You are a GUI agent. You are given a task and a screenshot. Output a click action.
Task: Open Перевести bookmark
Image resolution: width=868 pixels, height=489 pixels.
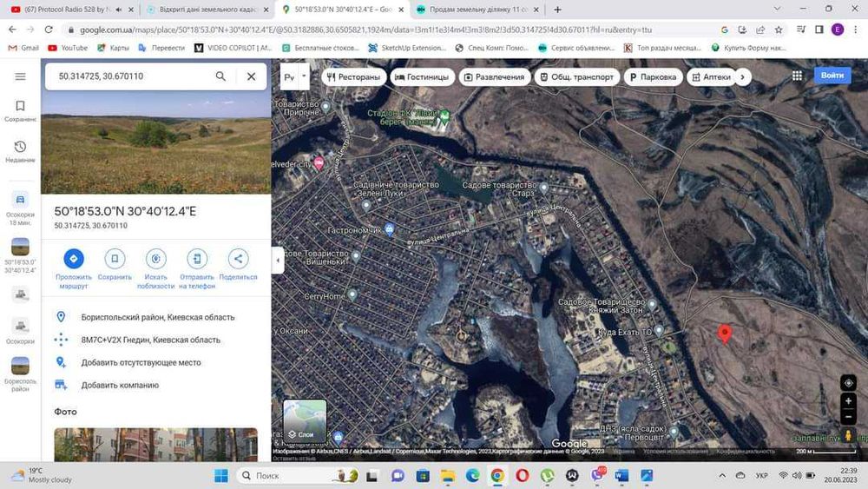point(161,48)
